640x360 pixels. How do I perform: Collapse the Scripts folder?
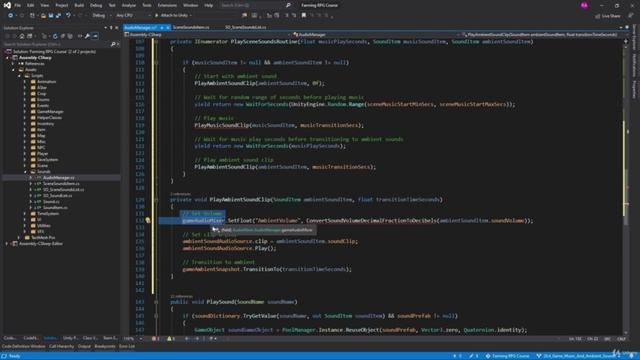pyautogui.click(x=19, y=76)
